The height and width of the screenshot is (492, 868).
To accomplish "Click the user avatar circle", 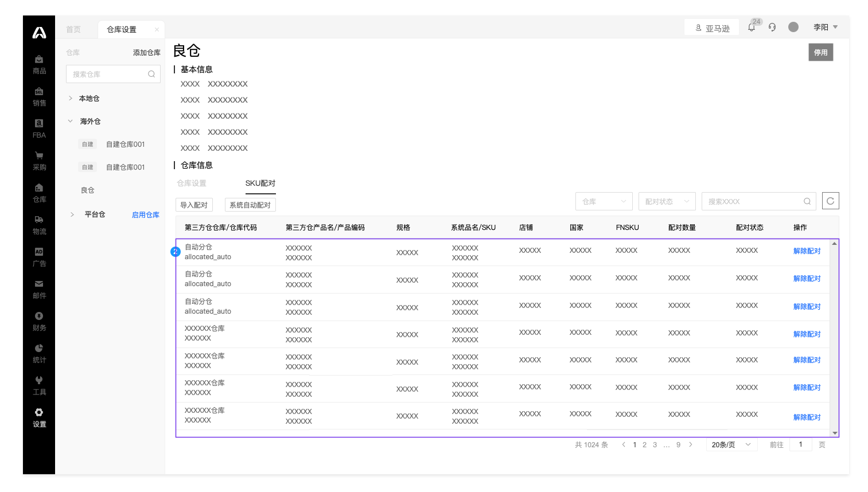I will click(x=793, y=27).
